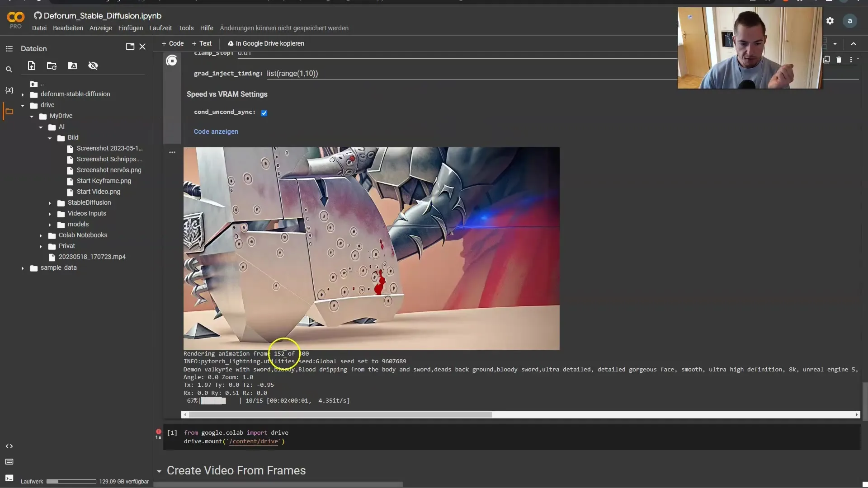This screenshot has width=868, height=488.
Task: Open the Laufzeit menu
Action: (160, 28)
